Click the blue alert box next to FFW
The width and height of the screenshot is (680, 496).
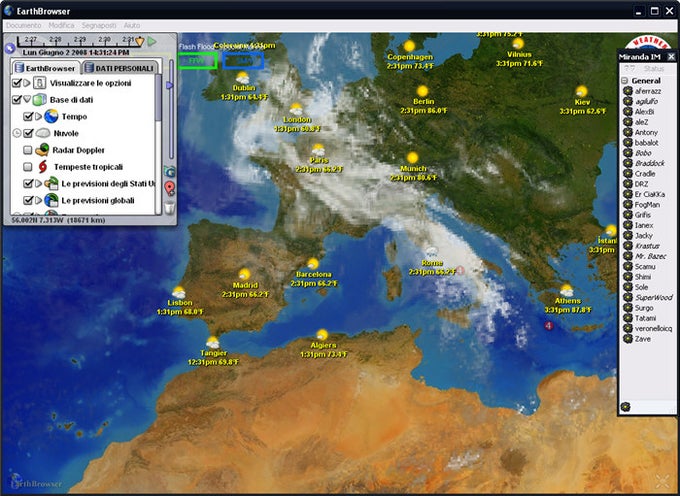[x=243, y=61]
